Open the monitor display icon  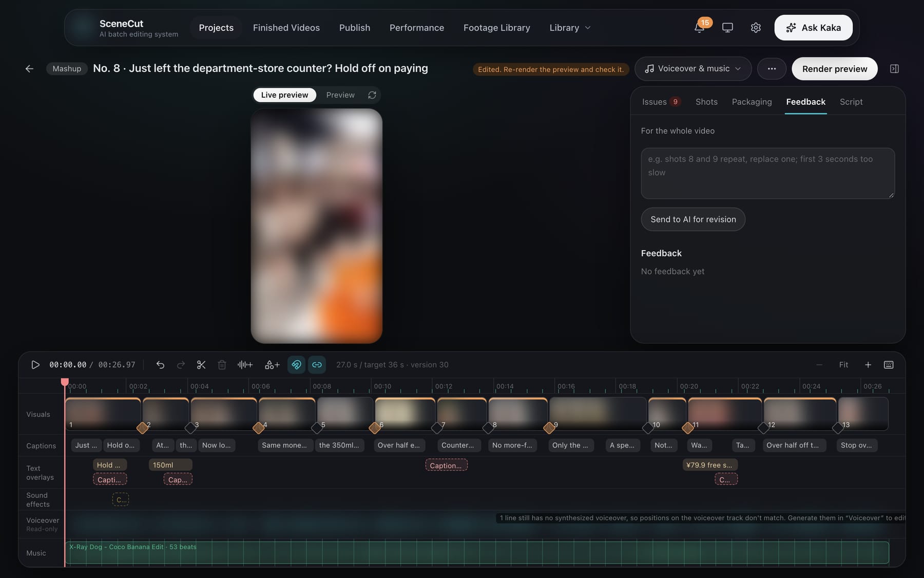[727, 28]
